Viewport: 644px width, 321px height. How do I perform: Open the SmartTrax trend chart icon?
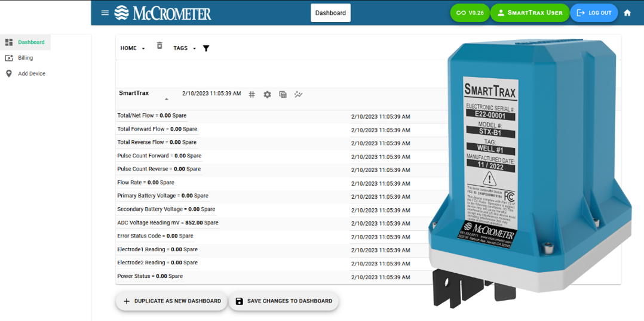point(298,94)
